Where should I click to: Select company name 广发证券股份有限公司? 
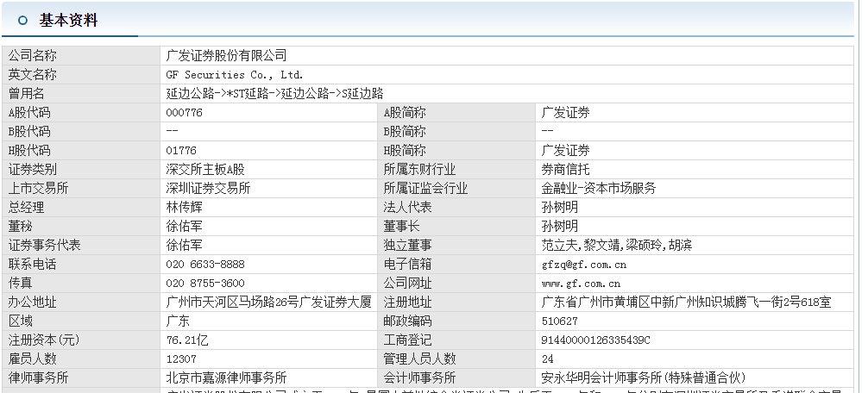226,55
